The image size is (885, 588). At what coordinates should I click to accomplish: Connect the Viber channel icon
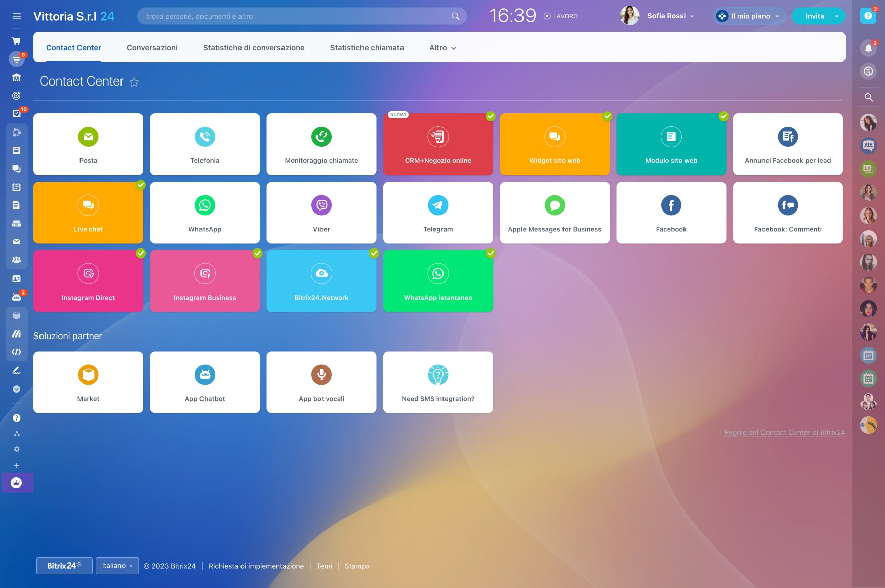pos(321,205)
